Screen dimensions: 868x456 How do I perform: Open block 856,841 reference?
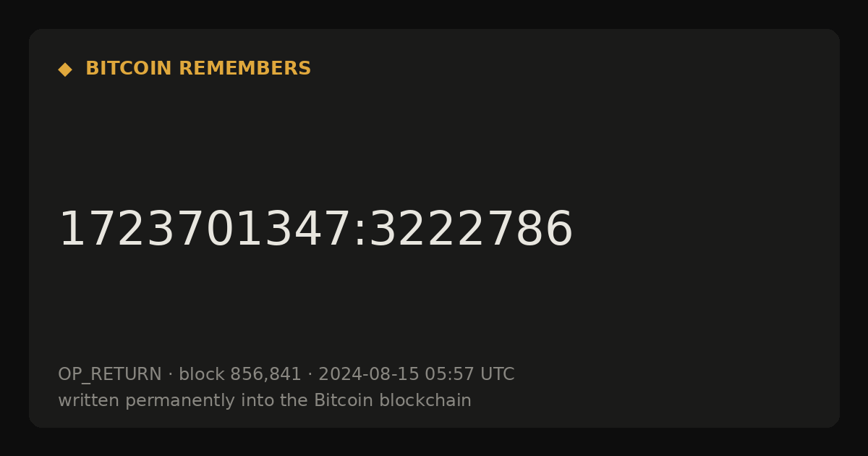tap(240, 375)
